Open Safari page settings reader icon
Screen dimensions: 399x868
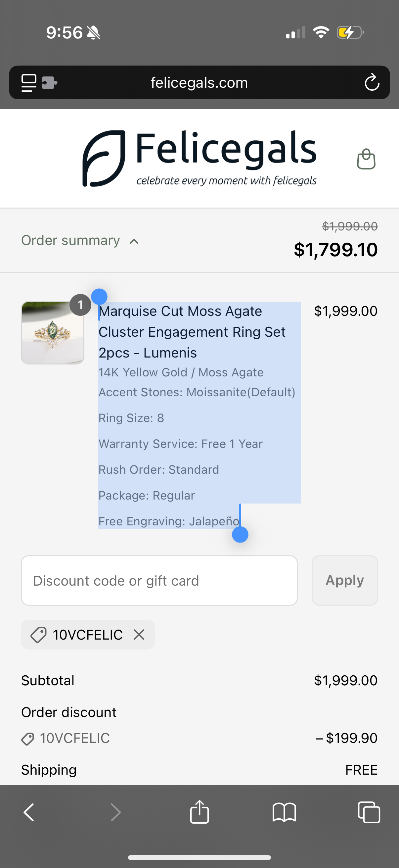29,82
